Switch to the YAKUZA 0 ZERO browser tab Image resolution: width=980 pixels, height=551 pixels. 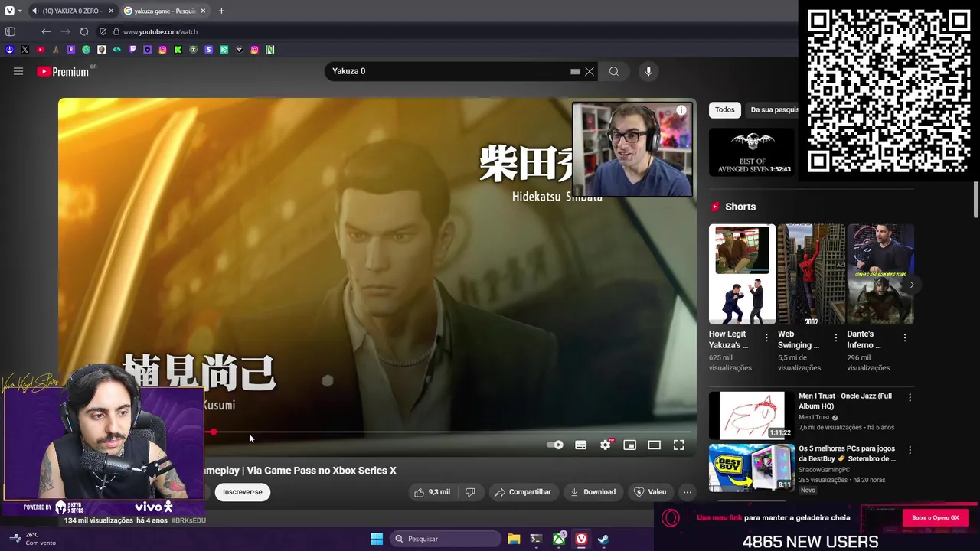[x=73, y=11]
